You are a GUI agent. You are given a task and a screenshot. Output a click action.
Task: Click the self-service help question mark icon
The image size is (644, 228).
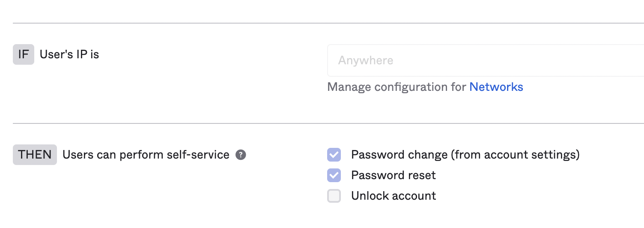coord(241,155)
